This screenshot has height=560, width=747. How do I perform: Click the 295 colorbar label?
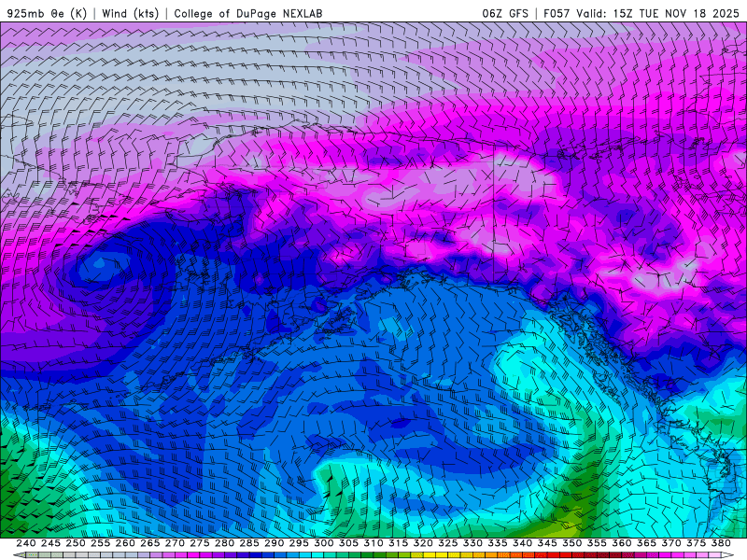pyautogui.click(x=299, y=543)
